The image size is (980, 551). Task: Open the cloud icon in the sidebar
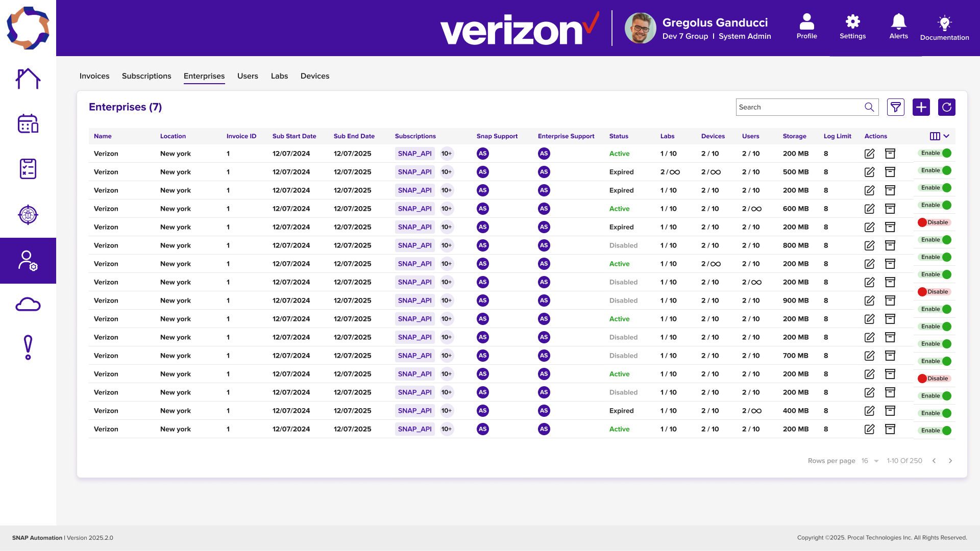[28, 305]
